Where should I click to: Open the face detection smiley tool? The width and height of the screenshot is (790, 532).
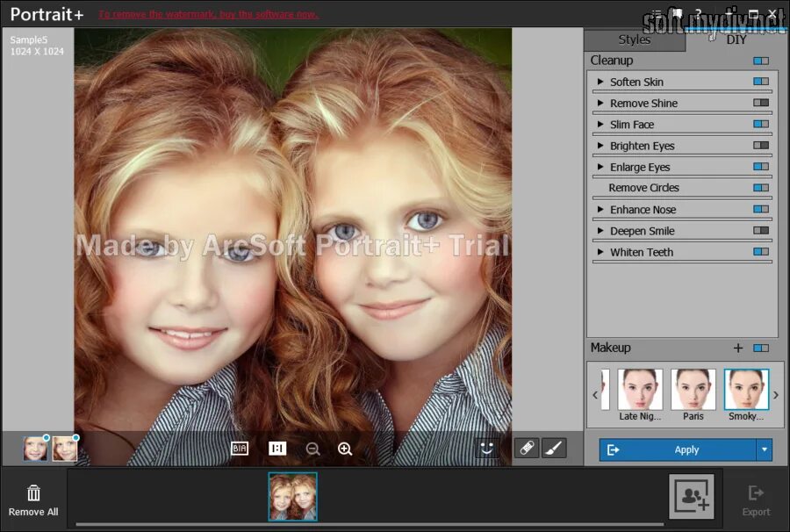click(486, 448)
